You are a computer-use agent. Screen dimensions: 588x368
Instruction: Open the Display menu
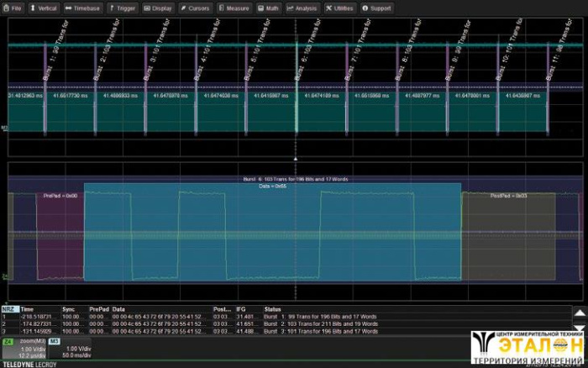158,8
